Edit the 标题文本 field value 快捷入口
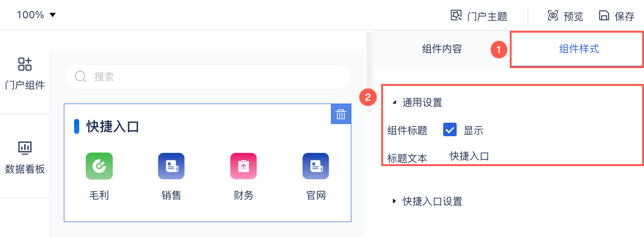644x237 pixels. point(469,157)
